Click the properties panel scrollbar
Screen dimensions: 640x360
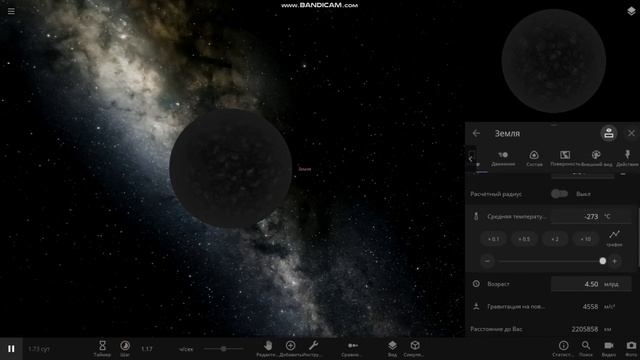[x=638, y=237]
